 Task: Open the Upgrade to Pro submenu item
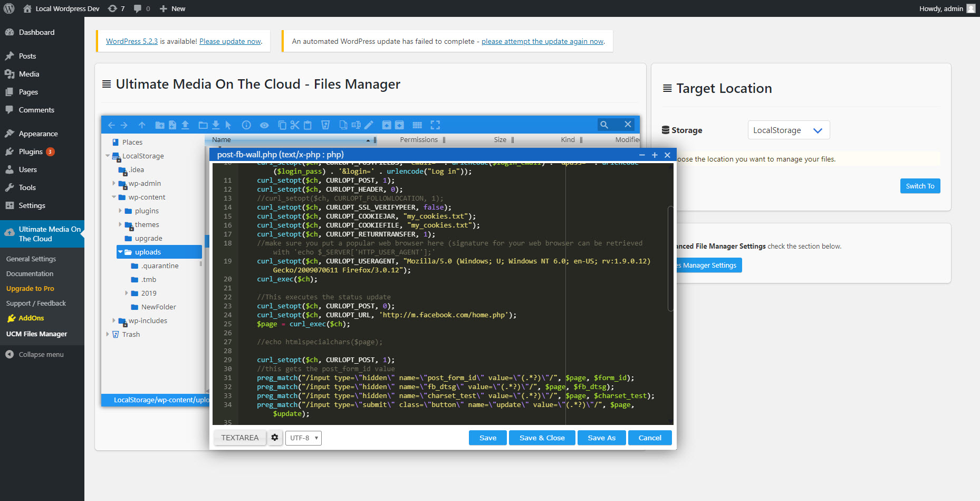tap(30, 288)
